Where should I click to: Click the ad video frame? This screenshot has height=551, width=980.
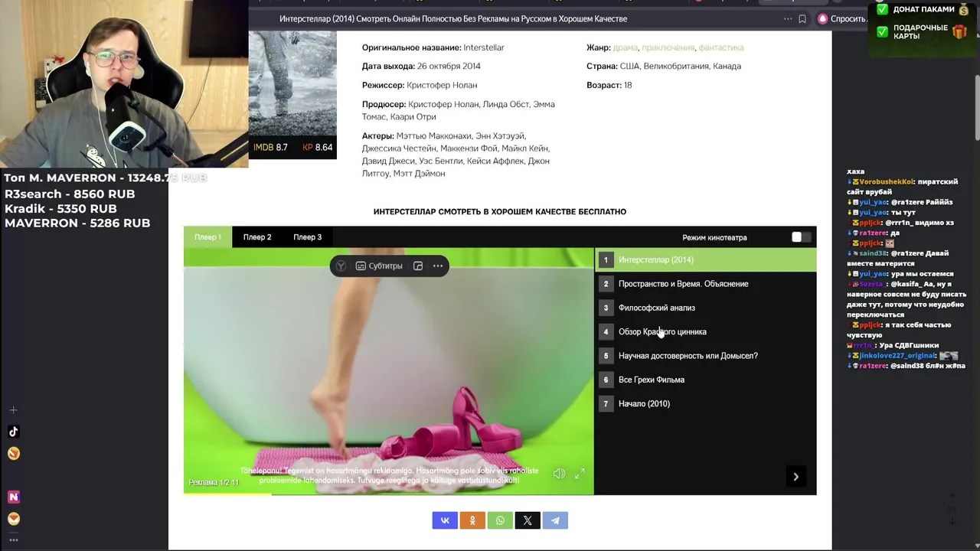(389, 371)
